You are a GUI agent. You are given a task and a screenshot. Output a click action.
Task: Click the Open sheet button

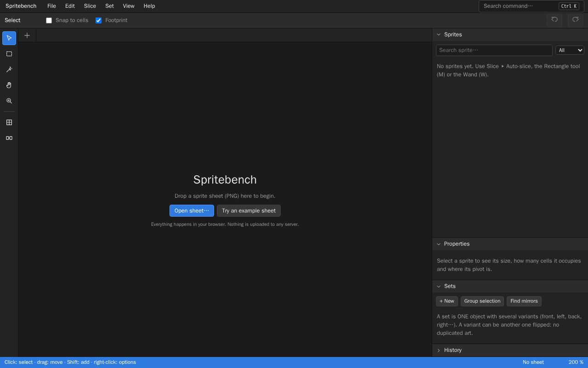coord(192,211)
